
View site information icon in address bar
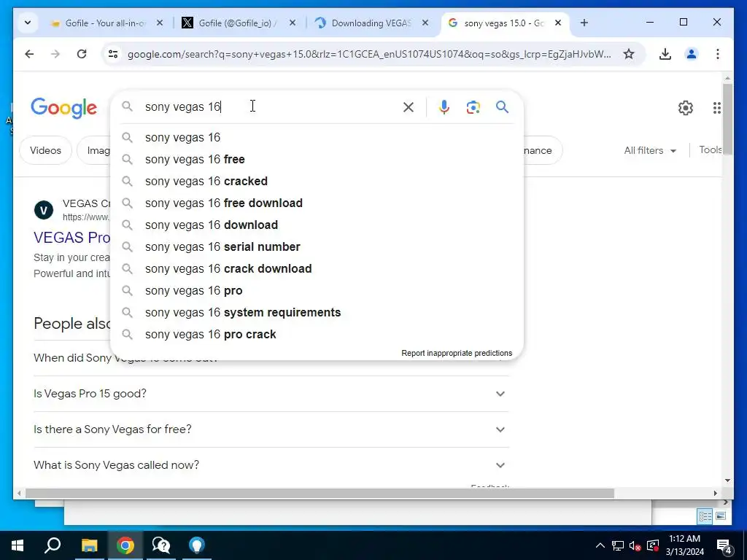113,54
